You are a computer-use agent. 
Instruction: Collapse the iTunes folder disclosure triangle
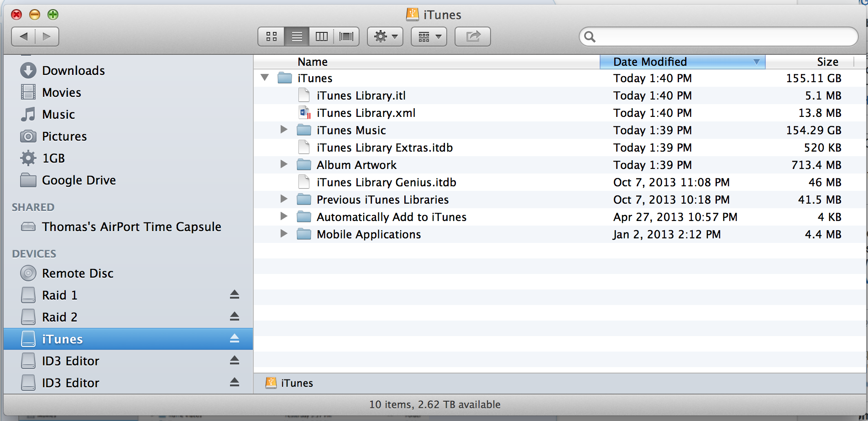tap(265, 78)
